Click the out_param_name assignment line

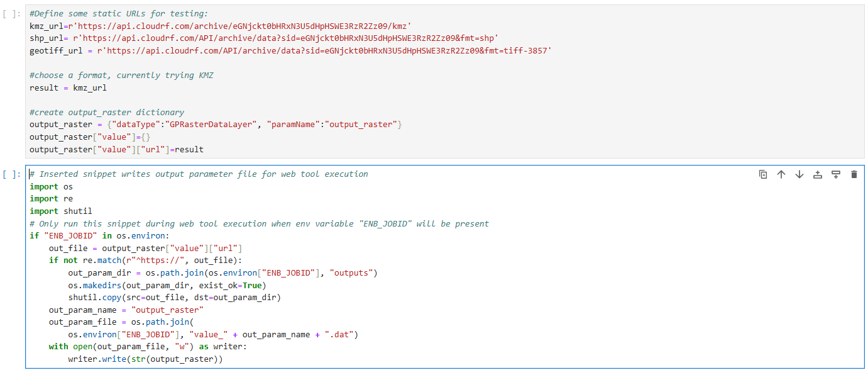(126, 310)
